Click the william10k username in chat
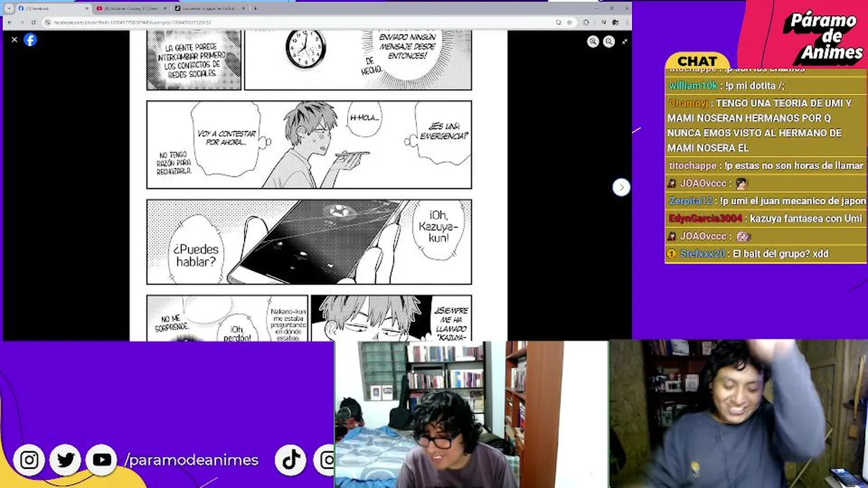Viewport: 868px width, 488px height. coord(693,85)
